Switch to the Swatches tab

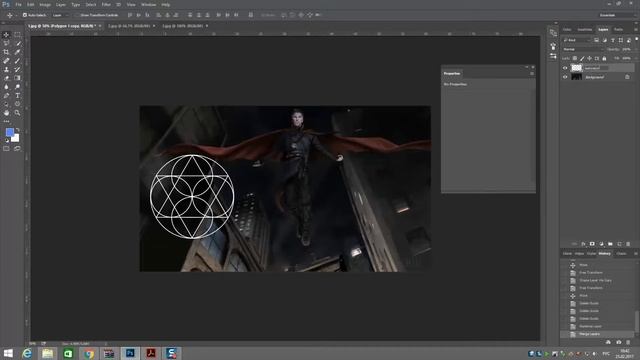(584, 29)
